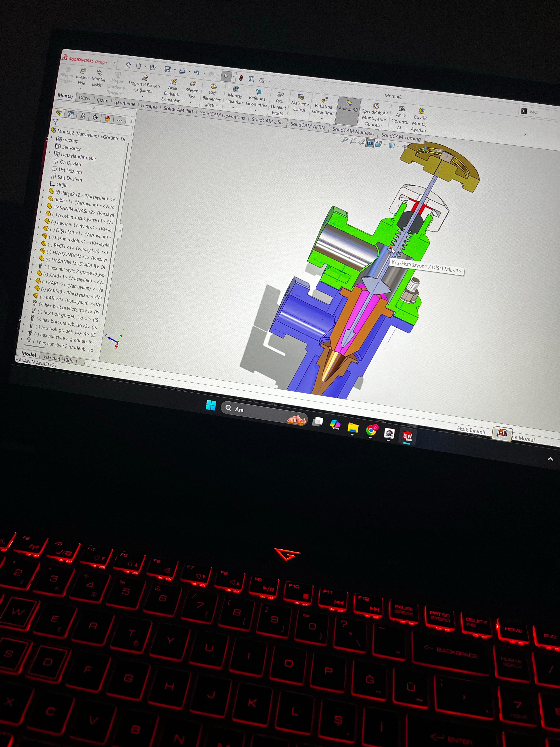Image resolution: width=560 pixels, height=747 pixels.
Task: Undo the last action
Action: 197,73
